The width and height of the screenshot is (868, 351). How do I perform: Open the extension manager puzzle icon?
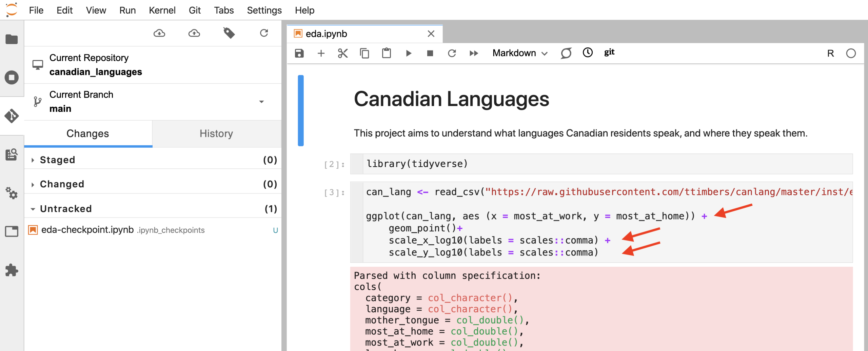tap(12, 270)
